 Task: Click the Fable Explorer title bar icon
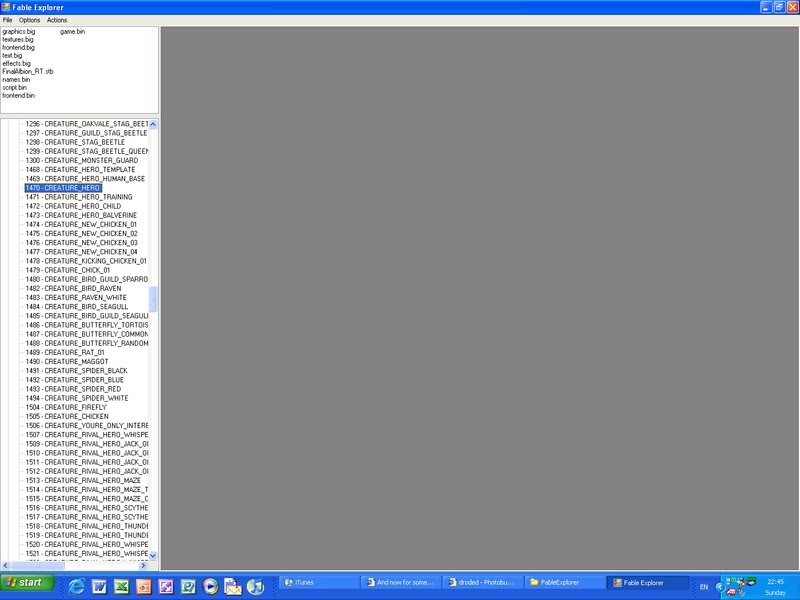7,6
